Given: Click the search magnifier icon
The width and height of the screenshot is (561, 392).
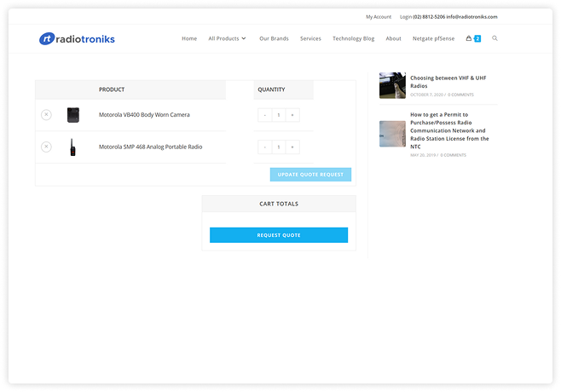Looking at the screenshot, I should tap(494, 38).
